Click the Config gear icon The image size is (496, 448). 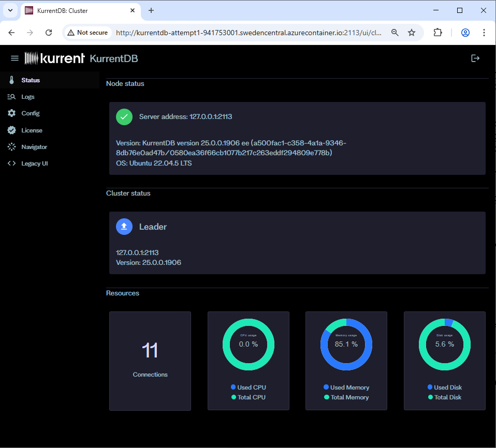pos(12,113)
